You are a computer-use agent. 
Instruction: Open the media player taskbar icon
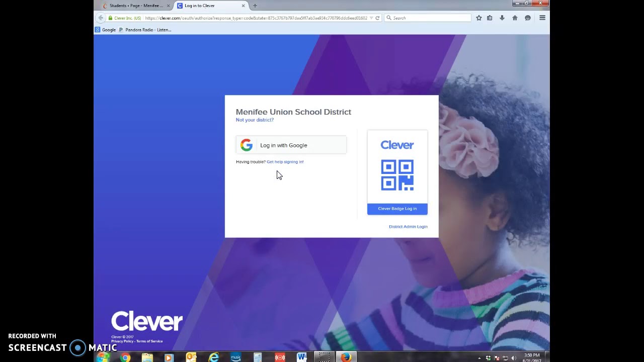[x=169, y=357]
